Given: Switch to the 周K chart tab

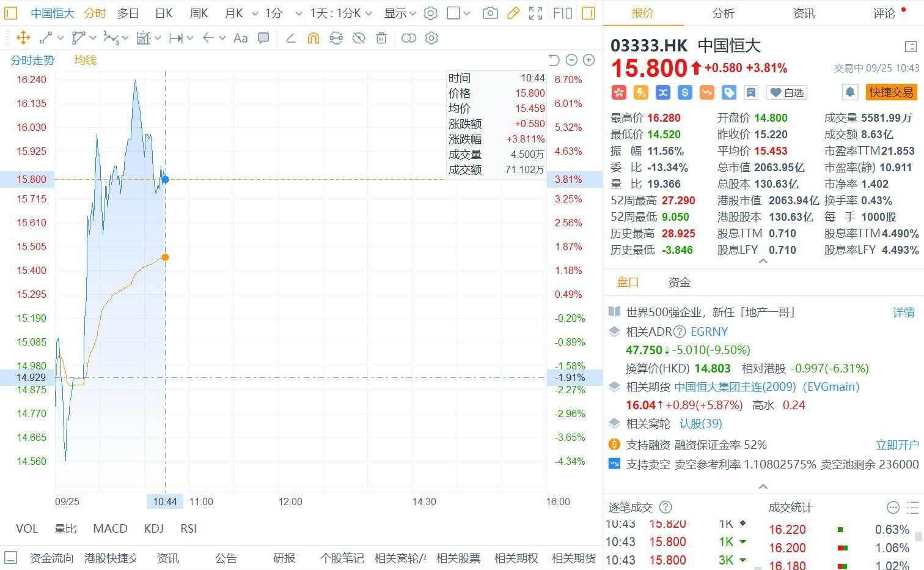Looking at the screenshot, I should click(x=199, y=13).
